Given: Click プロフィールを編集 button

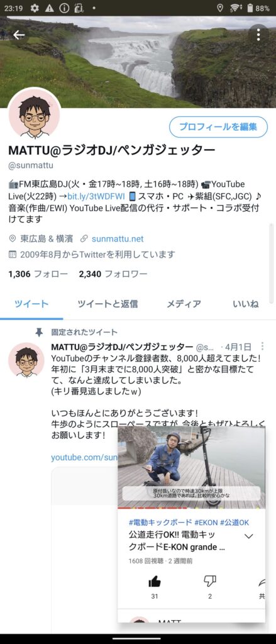Looking at the screenshot, I should (x=218, y=126).
